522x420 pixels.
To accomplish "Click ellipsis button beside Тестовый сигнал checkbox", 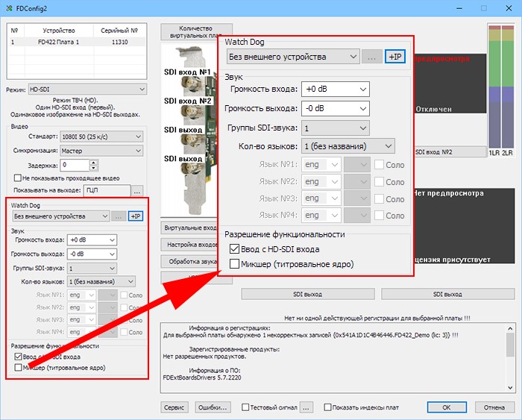I will (306, 407).
